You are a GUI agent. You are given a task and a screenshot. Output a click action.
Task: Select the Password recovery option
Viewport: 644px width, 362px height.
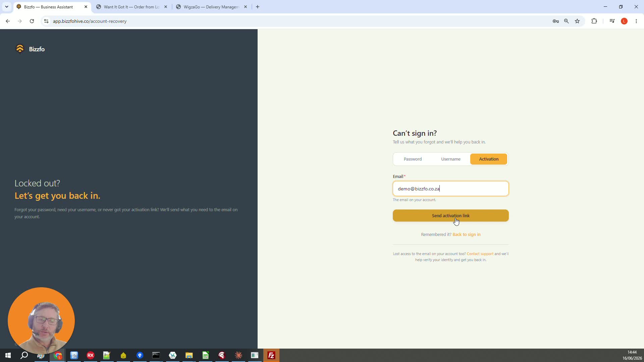(x=413, y=159)
